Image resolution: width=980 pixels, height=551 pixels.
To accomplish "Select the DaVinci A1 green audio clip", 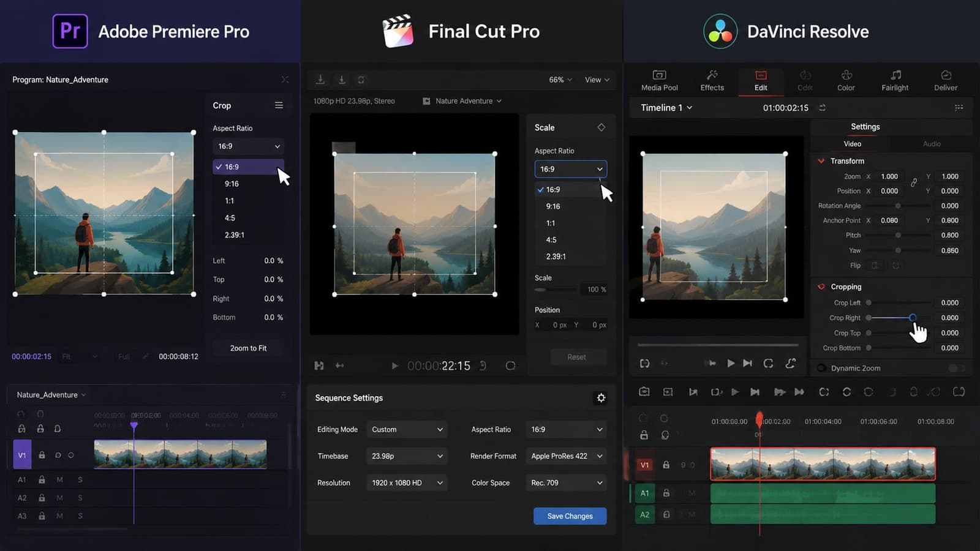I will (x=823, y=493).
